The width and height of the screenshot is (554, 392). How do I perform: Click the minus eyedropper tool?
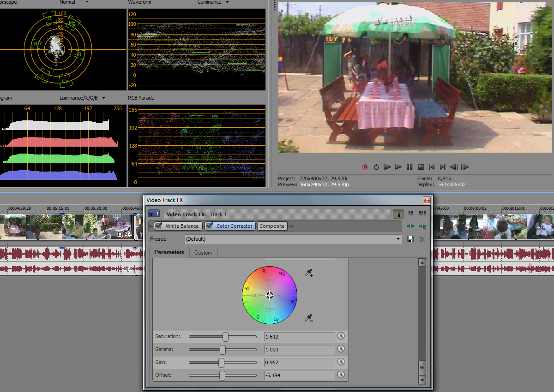pos(309,318)
